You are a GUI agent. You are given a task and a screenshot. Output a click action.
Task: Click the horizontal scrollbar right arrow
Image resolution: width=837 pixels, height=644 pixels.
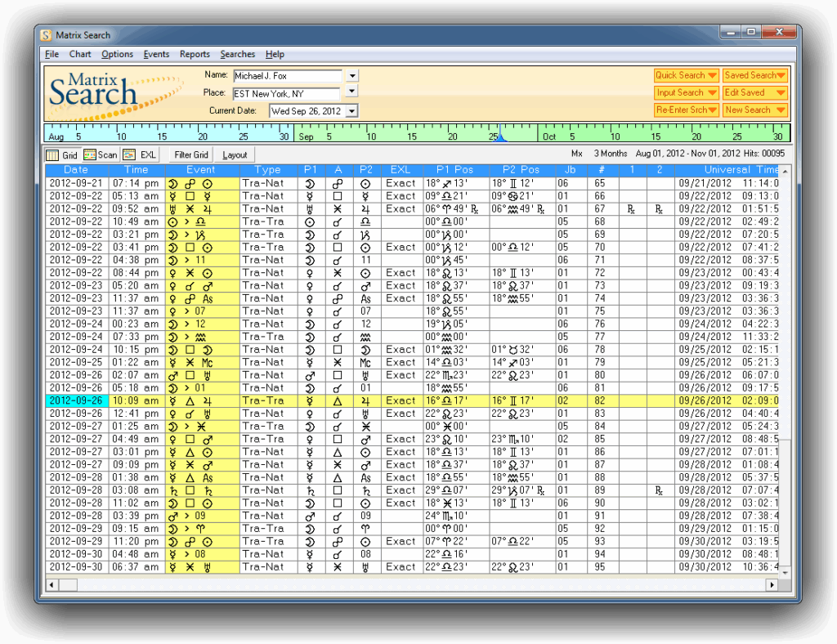[x=772, y=585]
